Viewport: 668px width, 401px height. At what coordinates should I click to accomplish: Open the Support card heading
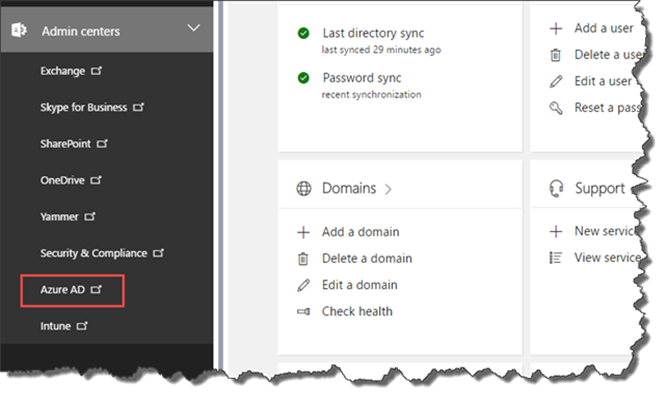[x=600, y=188]
